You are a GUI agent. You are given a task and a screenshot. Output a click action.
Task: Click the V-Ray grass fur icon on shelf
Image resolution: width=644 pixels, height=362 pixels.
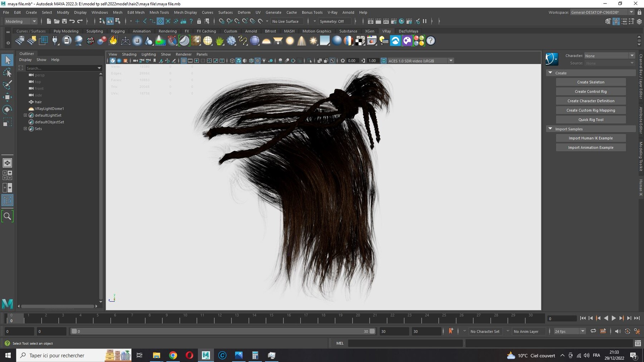(x=220, y=41)
